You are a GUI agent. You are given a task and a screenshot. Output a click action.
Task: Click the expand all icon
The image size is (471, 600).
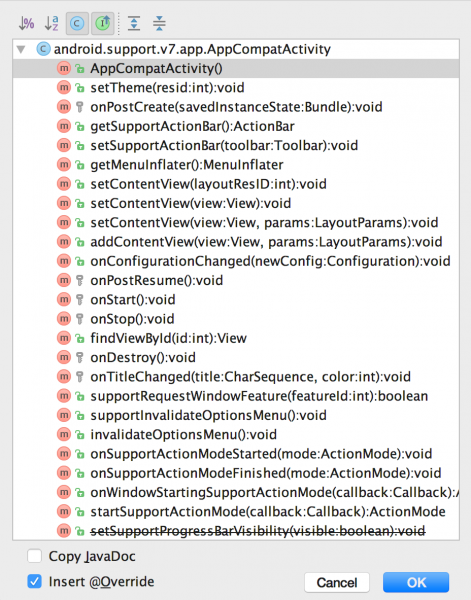pyautogui.click(x=134, y=23)
